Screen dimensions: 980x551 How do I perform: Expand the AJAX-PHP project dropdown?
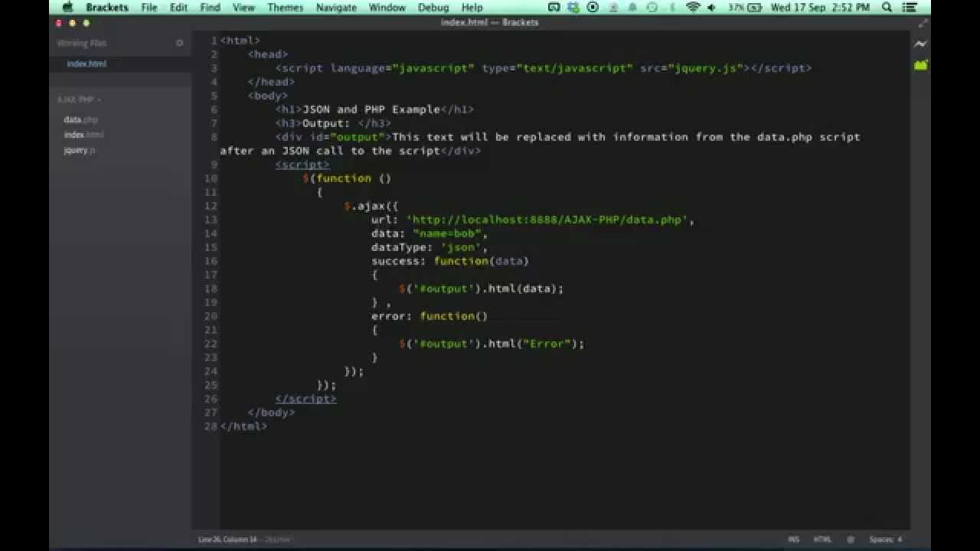coord(80,99)
